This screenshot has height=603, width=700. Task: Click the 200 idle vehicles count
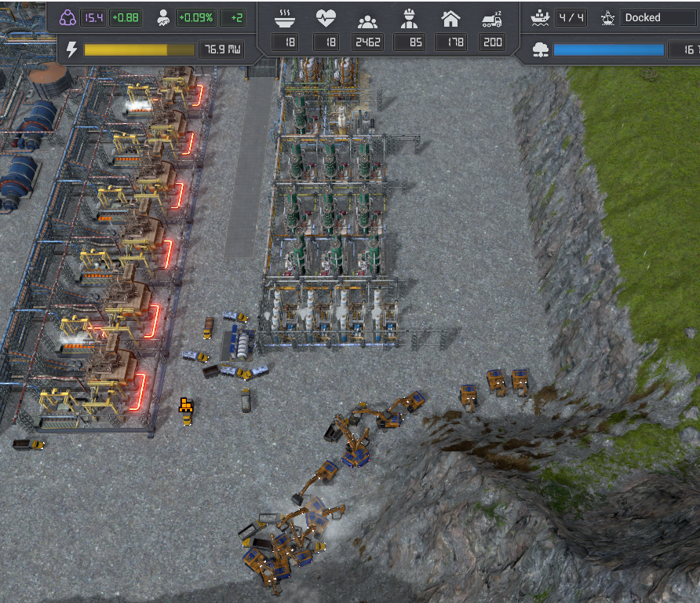tap(492, 42)
